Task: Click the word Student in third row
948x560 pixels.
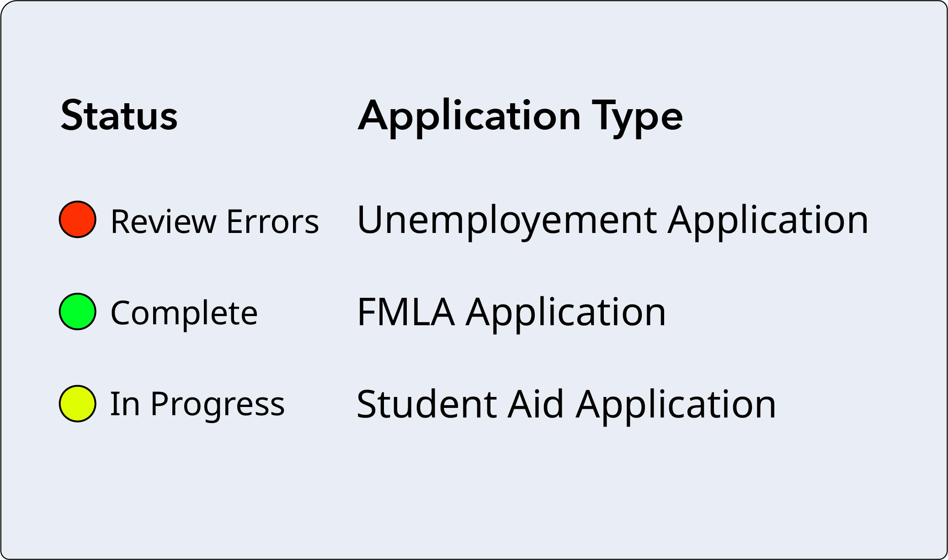Action: 426,405
